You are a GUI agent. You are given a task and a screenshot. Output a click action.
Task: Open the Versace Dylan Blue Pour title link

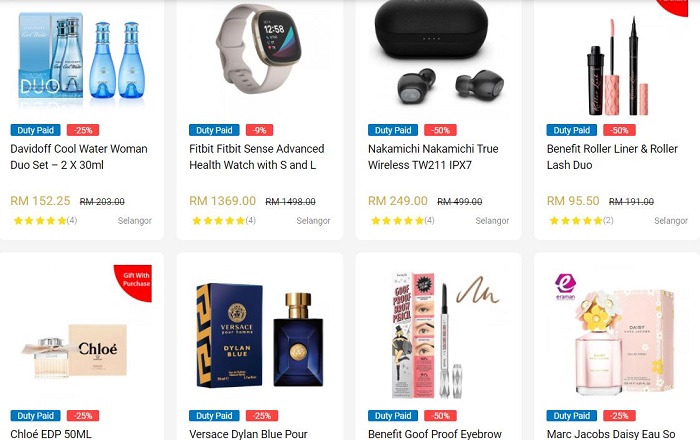[x=248, y=434]
